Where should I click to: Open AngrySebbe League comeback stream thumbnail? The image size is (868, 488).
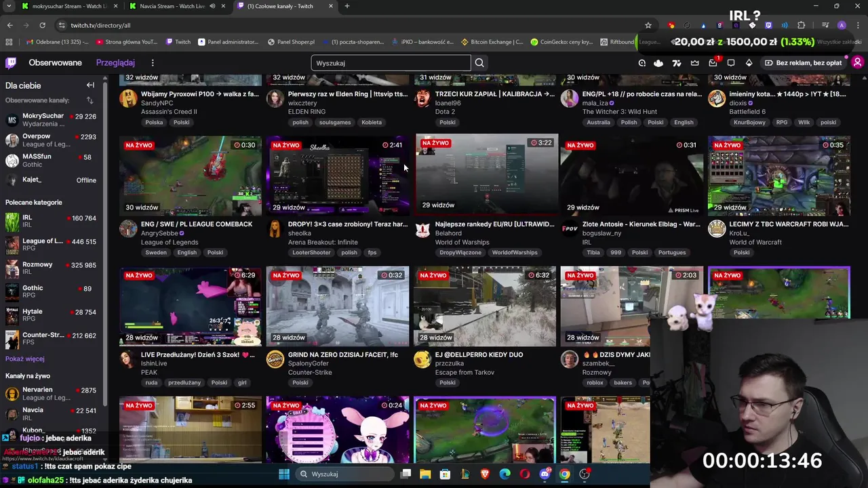(x=191, y=176)
